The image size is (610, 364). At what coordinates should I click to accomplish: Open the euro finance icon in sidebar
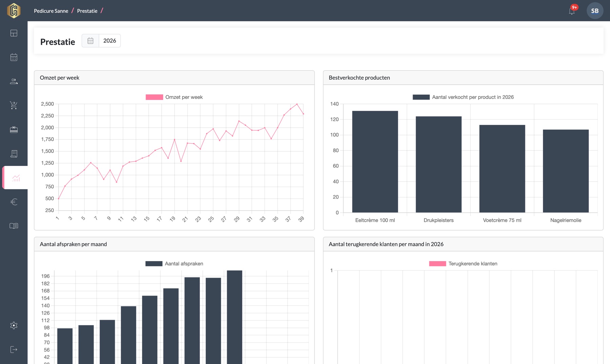pyautogui.click(x=14, y=202)
